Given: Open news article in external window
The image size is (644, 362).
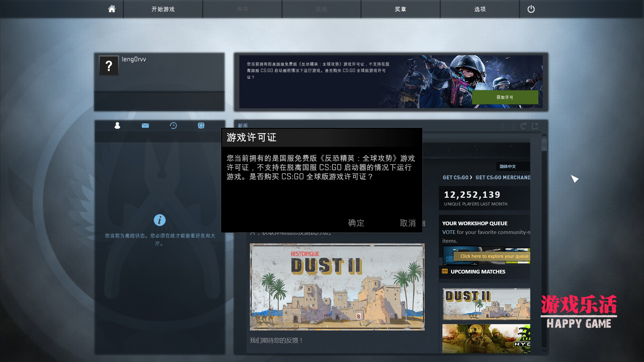Looking at the screenshot, I should pyautogui.click(x=535, y=126).
